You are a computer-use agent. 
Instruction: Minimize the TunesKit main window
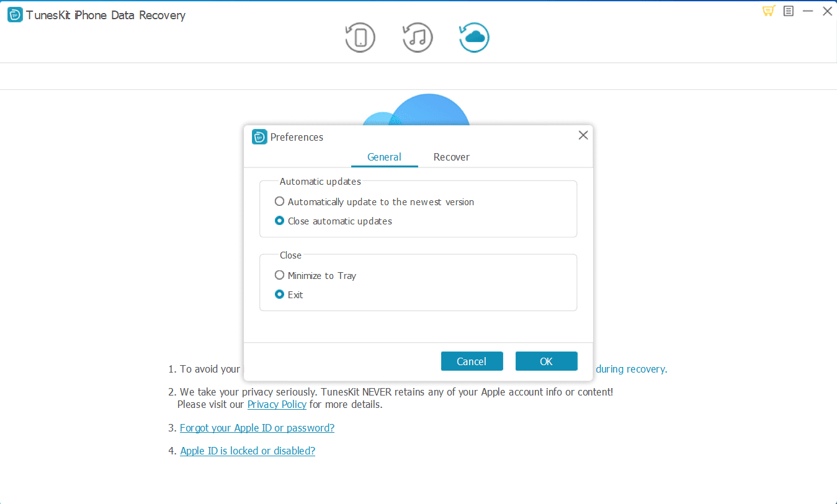click(x=808, y=11)
